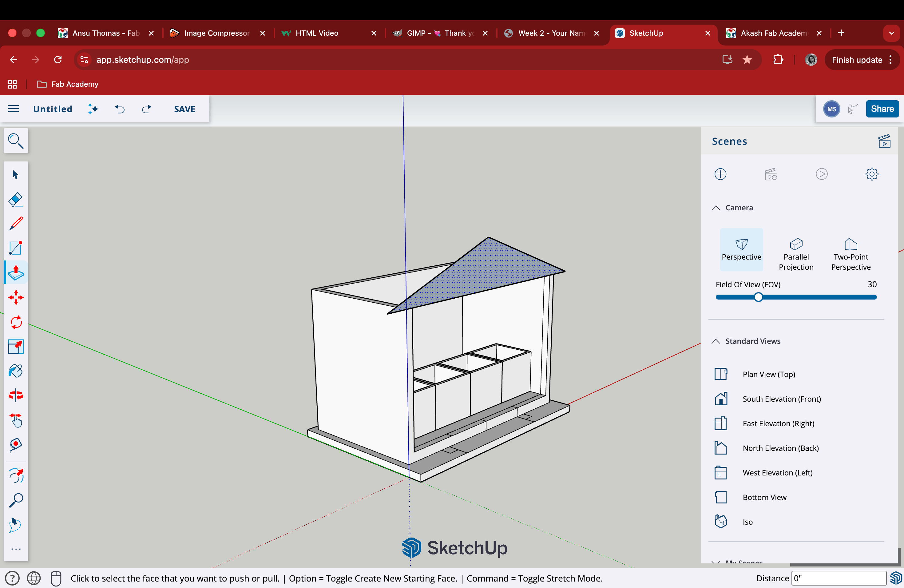Collapse the Standard Views section

click(716, 341)
